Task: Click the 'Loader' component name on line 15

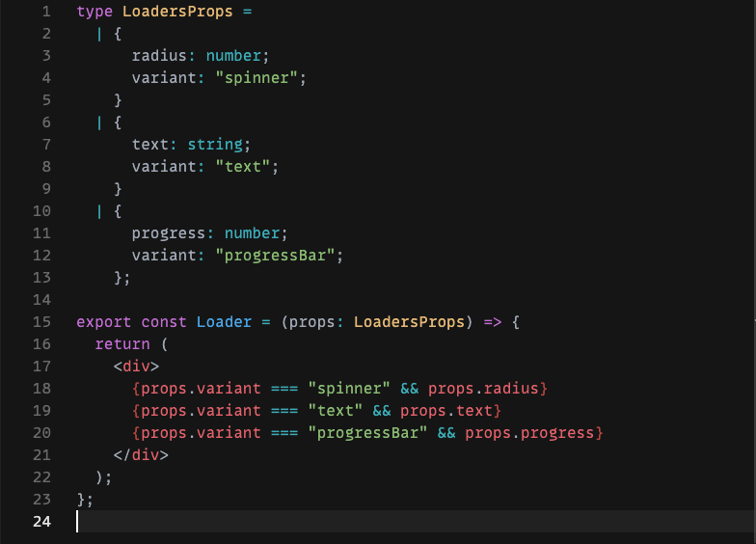Action: click(x=224, y=321)
